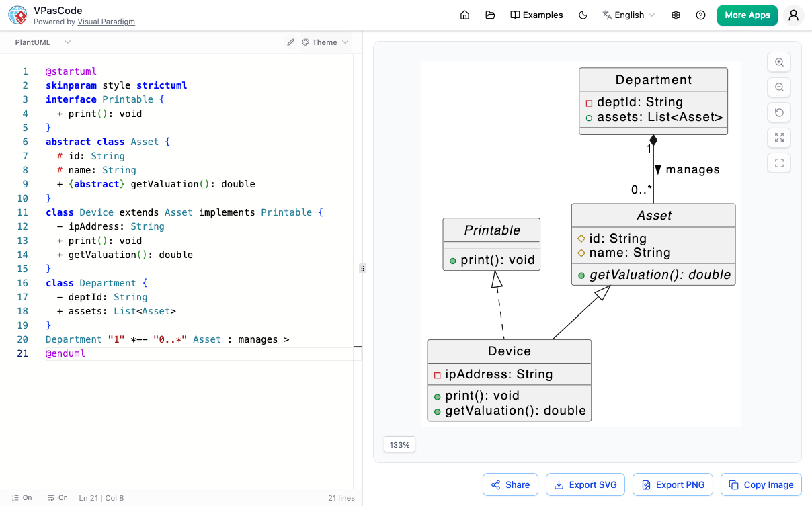Image resolution: width=812 pixels, height=506 pixels.
Task: Click the pencil edit icon
Action: click(290, 42)
